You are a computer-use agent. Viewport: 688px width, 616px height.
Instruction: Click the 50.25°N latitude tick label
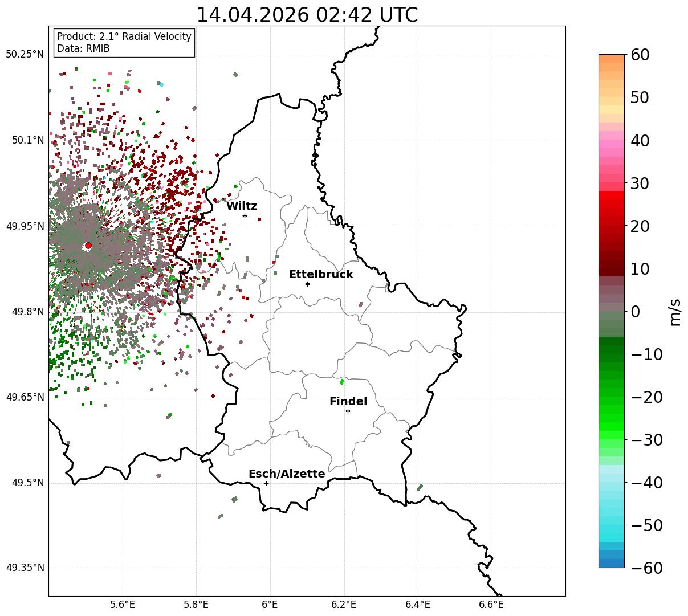pos(25,54)
